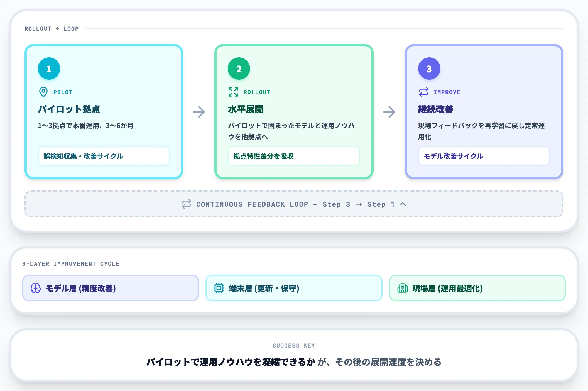Click the パイロットで固まったモデル description
588x391 pixels.
[x=291, y=131]
